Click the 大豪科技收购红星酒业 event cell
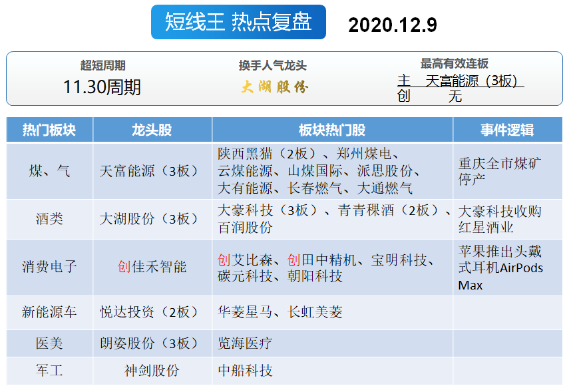 [x=507, y=219]
